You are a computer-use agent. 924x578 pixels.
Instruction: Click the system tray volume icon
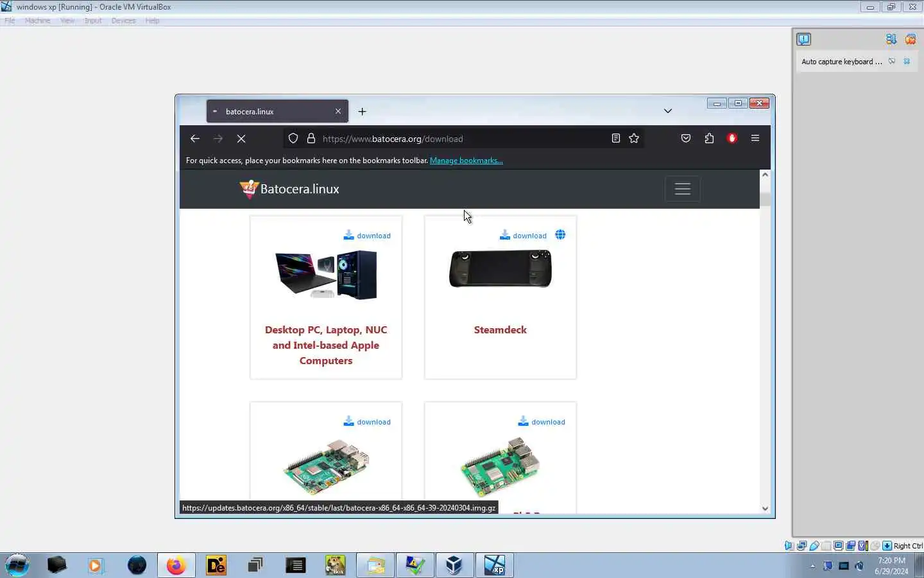coord(860,566)
